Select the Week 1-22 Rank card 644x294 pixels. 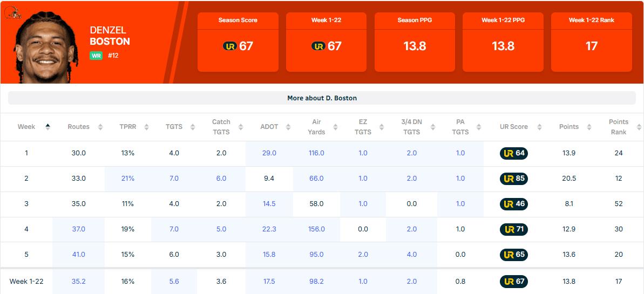pos(592,42)
